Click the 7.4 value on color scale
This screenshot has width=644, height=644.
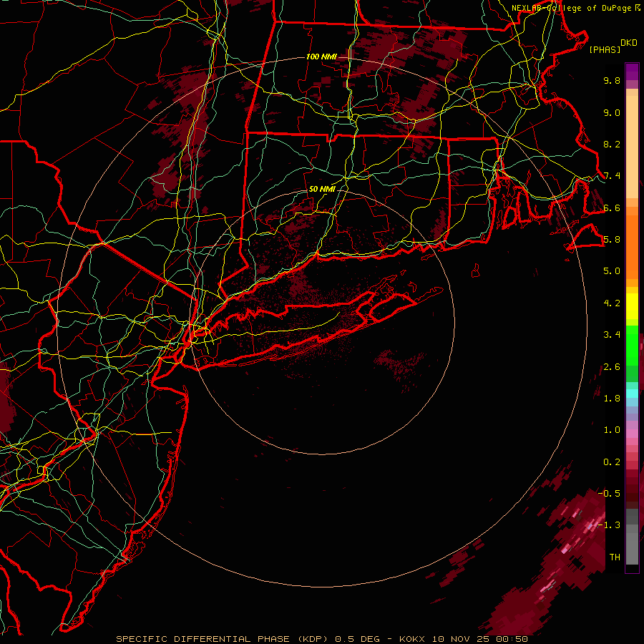click(x=612, y=176)
